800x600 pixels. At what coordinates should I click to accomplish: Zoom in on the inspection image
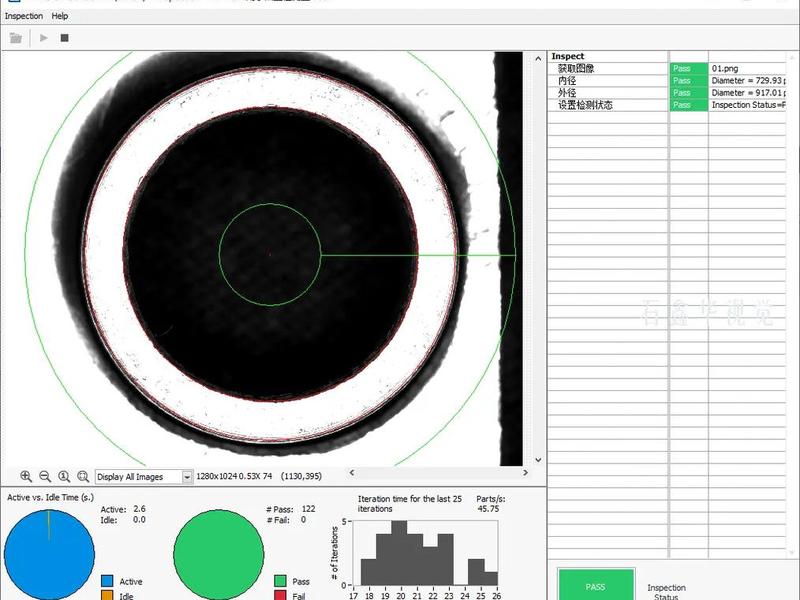pos(26,476)
